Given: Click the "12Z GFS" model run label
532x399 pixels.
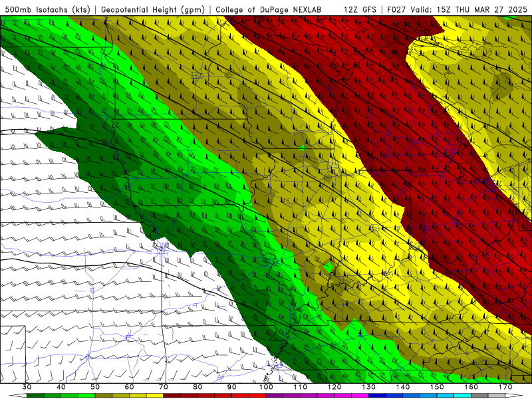Looking at the screenshot, I should pyautogui.click(x=360, y=10).
